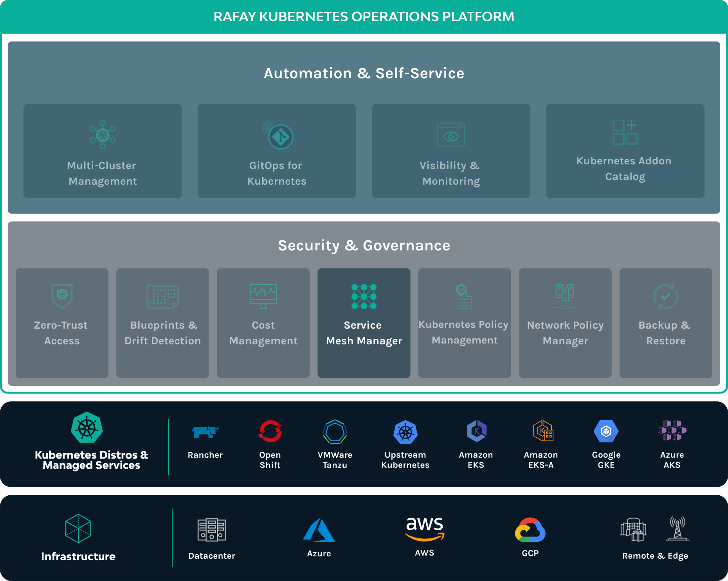Click the Datacenter label
This screenshot has width=728, height=581.
212,556
